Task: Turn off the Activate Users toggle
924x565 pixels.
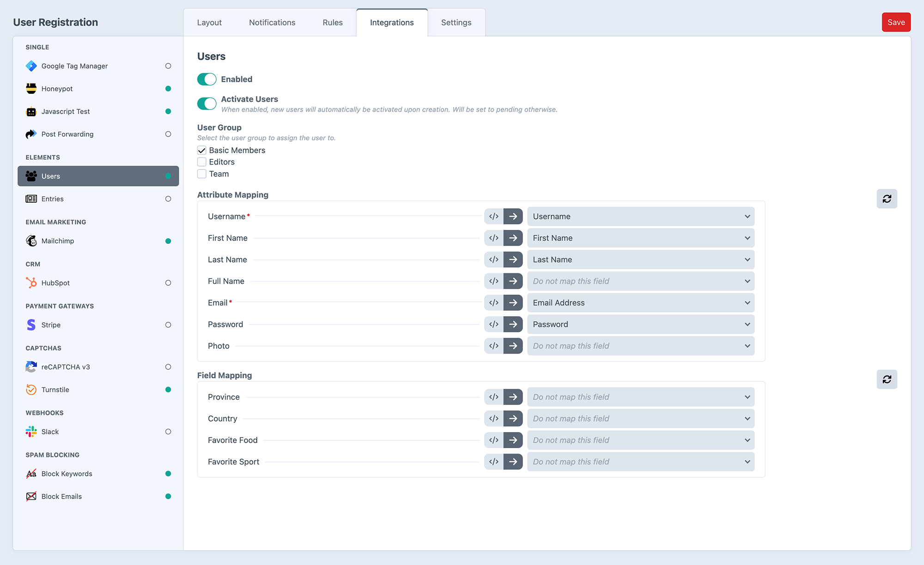Action: [207, 103]
